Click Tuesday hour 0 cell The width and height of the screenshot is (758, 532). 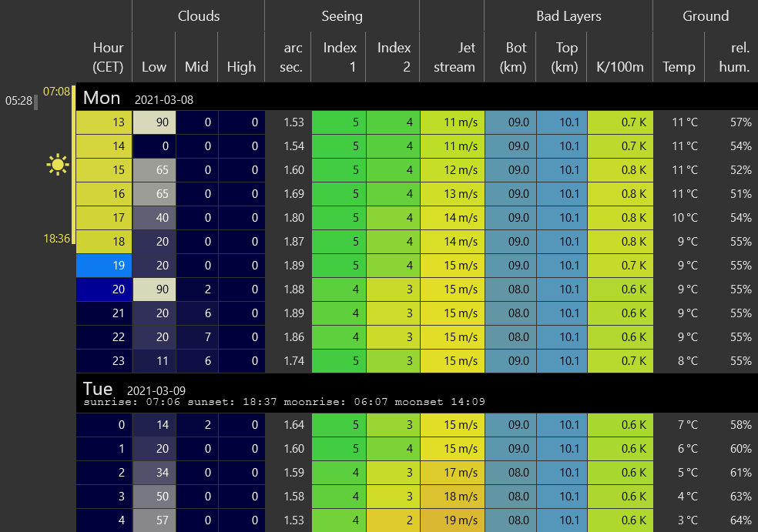pyautogui.click(x=104, y=425)
